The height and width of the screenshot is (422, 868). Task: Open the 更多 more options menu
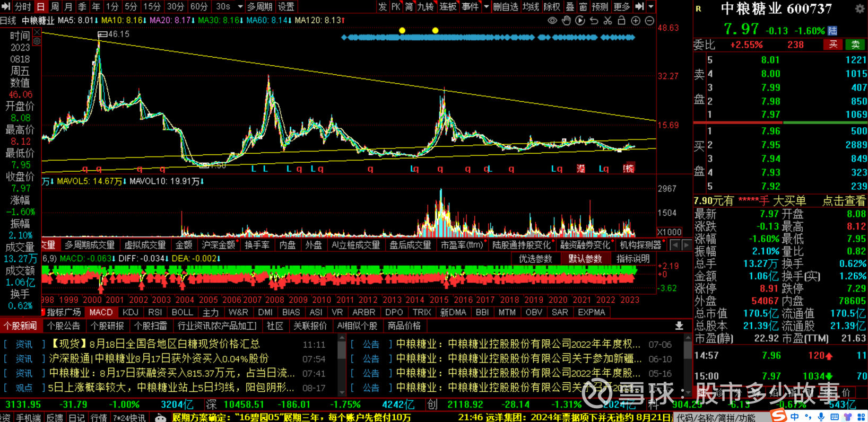coord(621,6)
